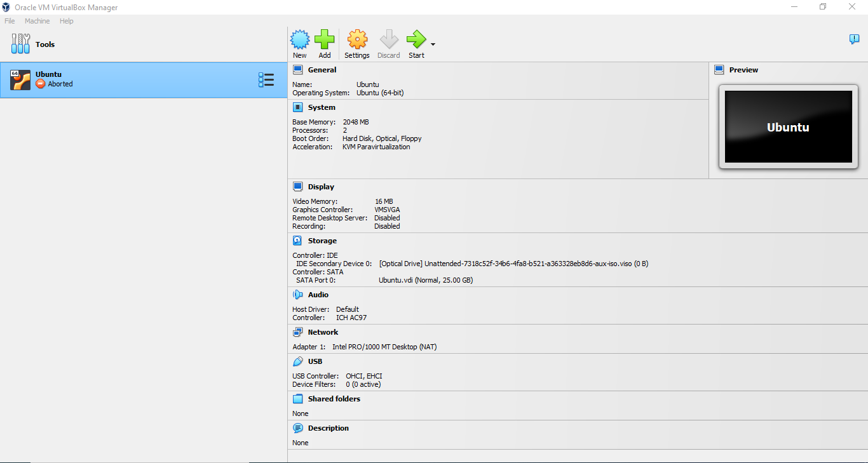Click the Host Driver Default value
Image resolution: width=868 pixels, height=463 pixels.
348,309
